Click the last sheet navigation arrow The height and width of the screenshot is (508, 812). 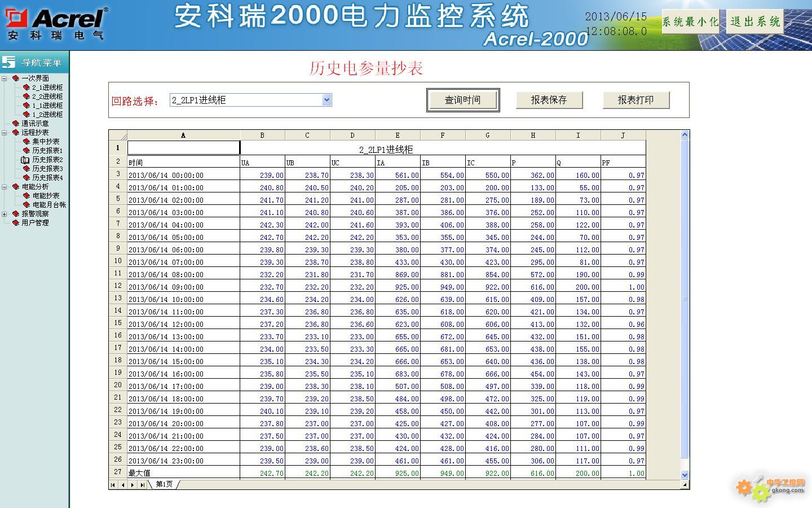142,485
